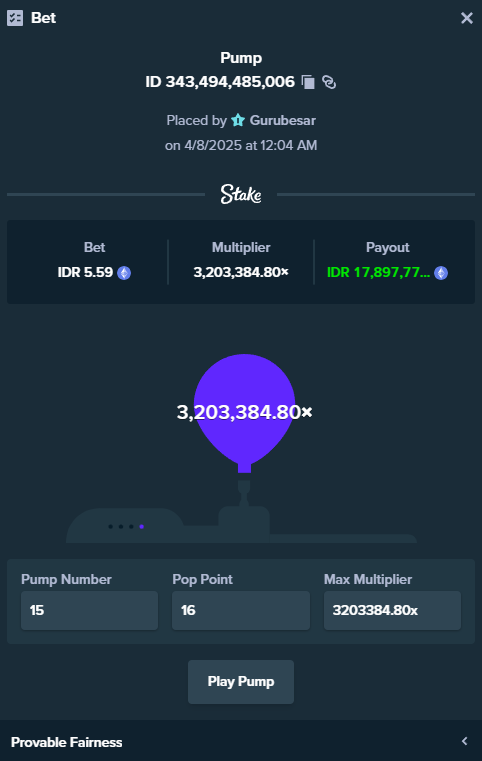Click the Play Pump button

pyautogui.click(x=241, y=681)
